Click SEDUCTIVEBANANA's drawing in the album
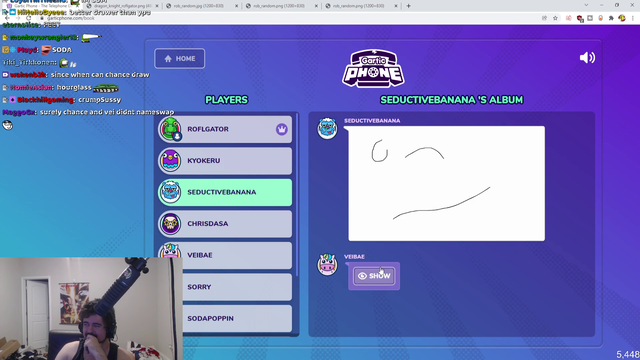The height and width of the screenshot is (360, 640). [447, 183]
